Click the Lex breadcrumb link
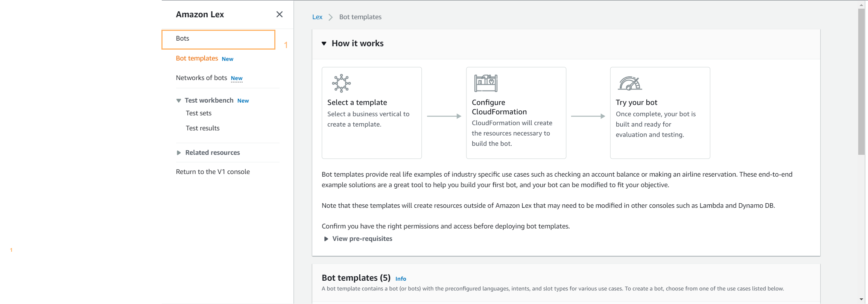This screenshot has width=868, height=304. [317, 17]
